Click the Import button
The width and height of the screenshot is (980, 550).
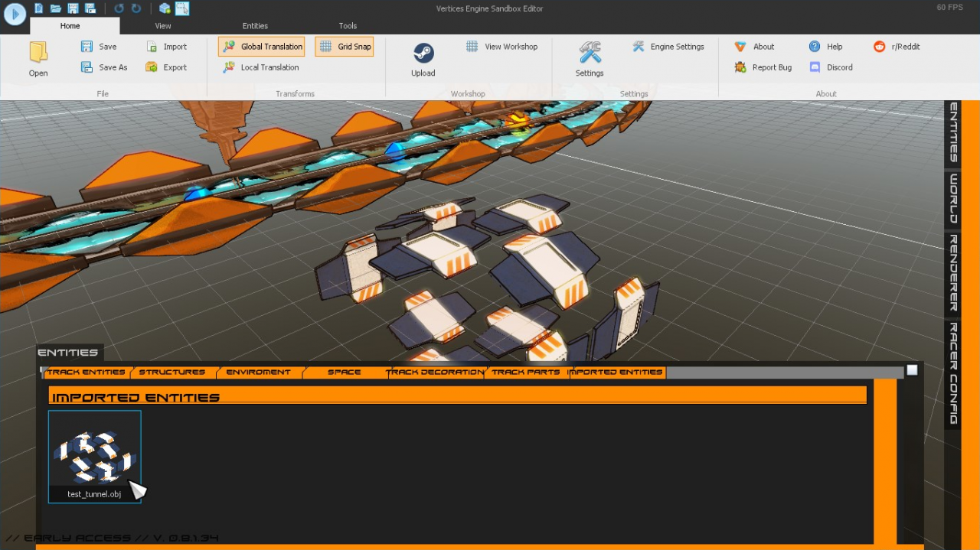(167, 47)
